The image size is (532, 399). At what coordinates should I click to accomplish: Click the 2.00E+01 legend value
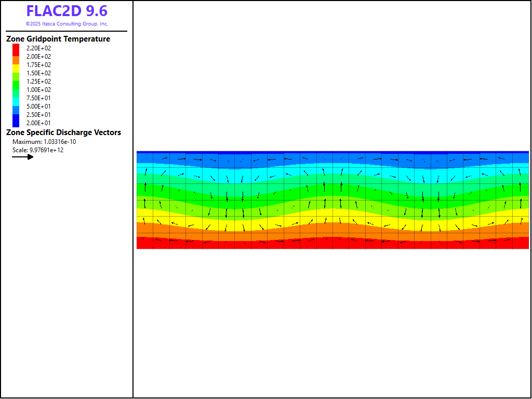pos(39,123)
